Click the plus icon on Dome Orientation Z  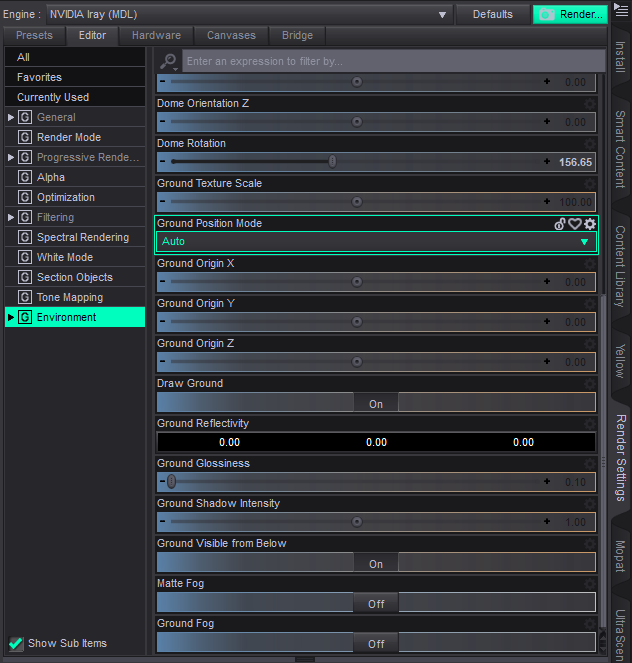(547, 121)
